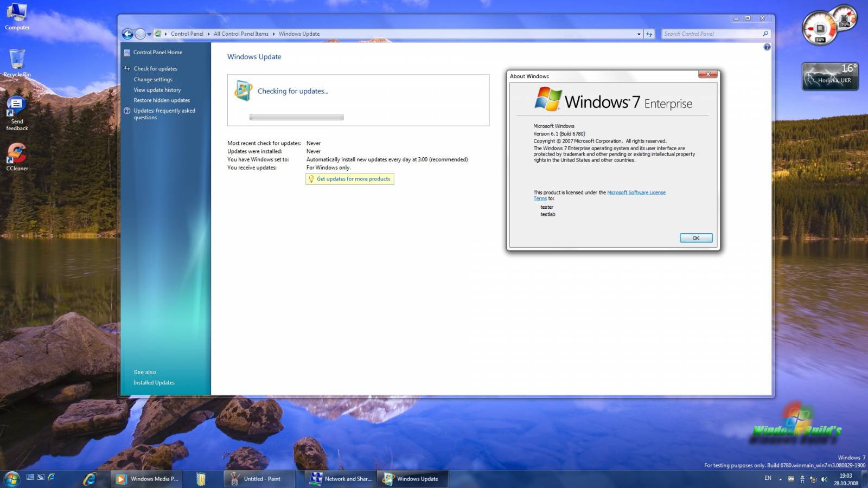Click the Back arrow in Control Panel

point(127,34)
